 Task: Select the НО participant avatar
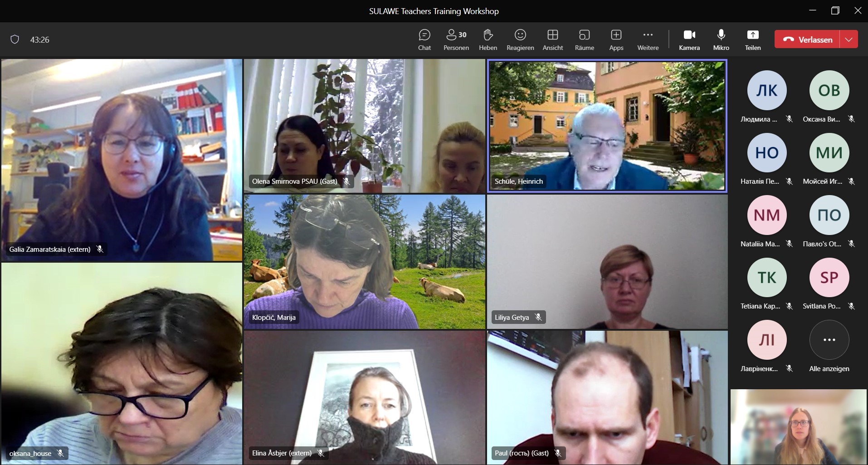[x=767, y=152]
